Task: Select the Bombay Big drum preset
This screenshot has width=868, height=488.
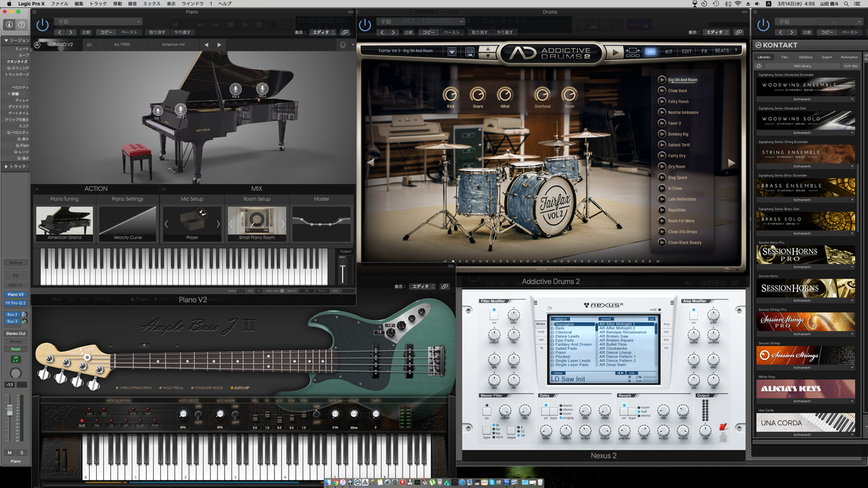Action: pyautogui.click(x=678, y=134)
